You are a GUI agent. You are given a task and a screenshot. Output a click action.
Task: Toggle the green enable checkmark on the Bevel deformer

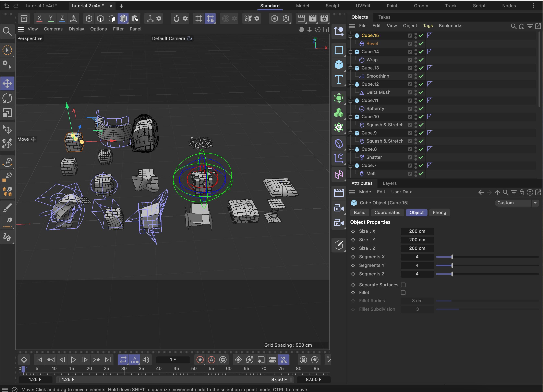(421, 43)
